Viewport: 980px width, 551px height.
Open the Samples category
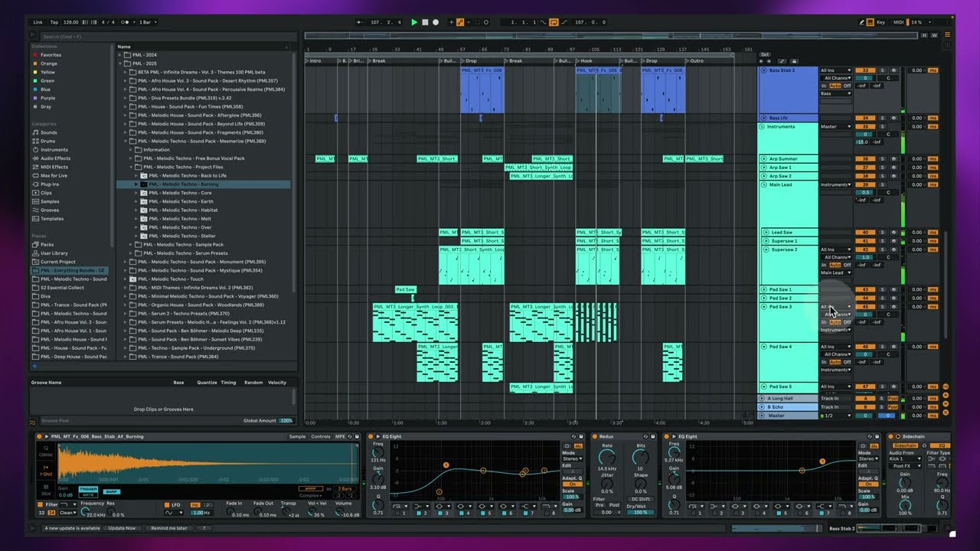(50, 201)
